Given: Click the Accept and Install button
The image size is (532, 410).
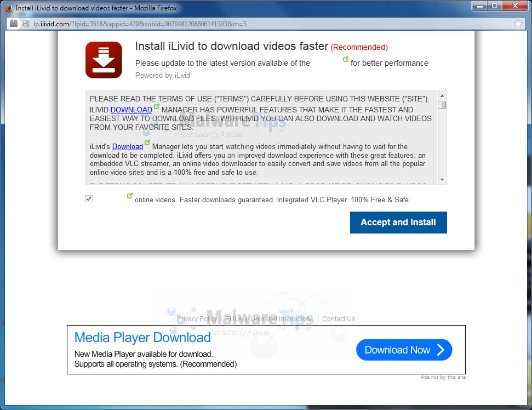Looking at the screenshot, I should click(398, 223).
